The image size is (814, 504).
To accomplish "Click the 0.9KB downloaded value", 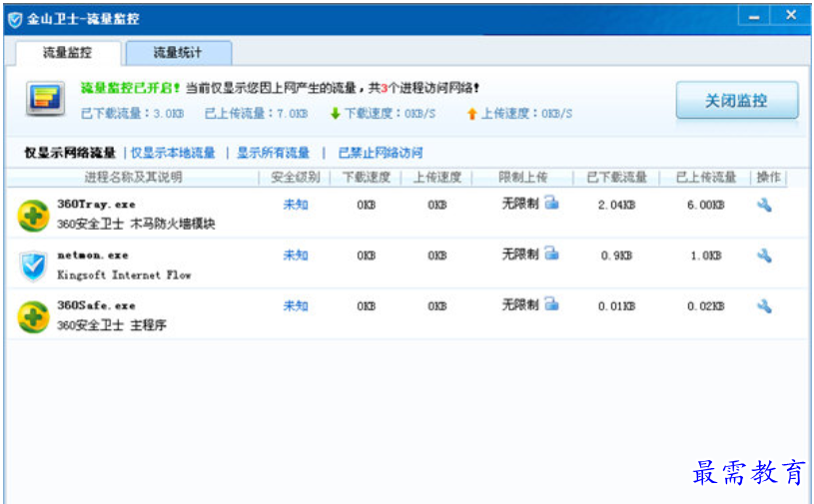I will [x=616, y=255].
